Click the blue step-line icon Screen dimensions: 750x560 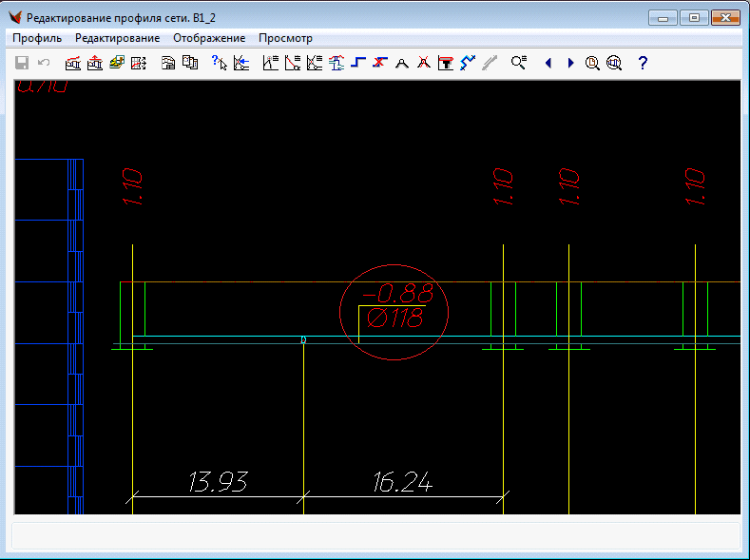(357, 63)
